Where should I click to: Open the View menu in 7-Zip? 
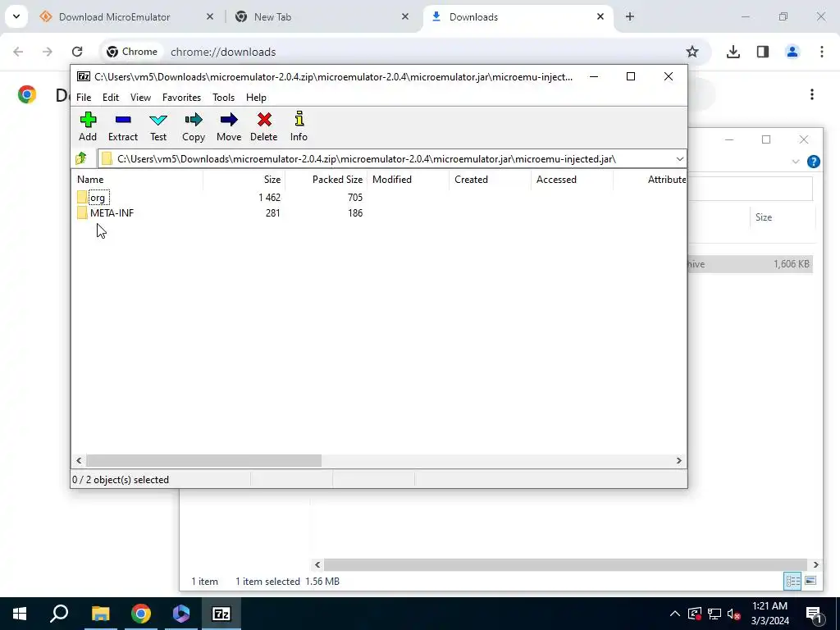pos(140,98)
